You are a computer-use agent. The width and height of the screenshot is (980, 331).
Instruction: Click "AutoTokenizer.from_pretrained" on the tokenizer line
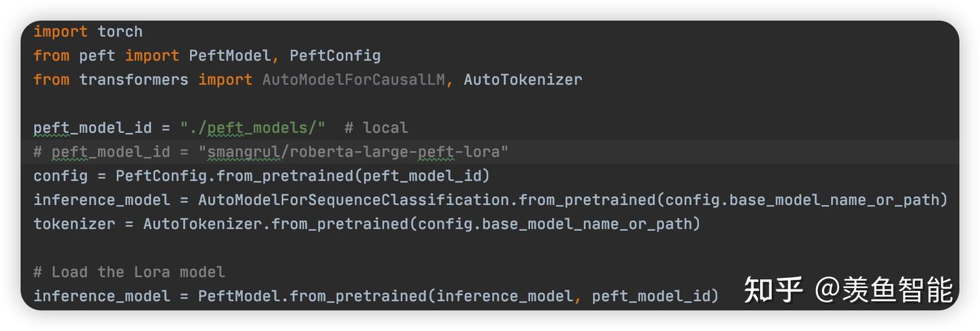pyautogui.click(x=275, y=224)
